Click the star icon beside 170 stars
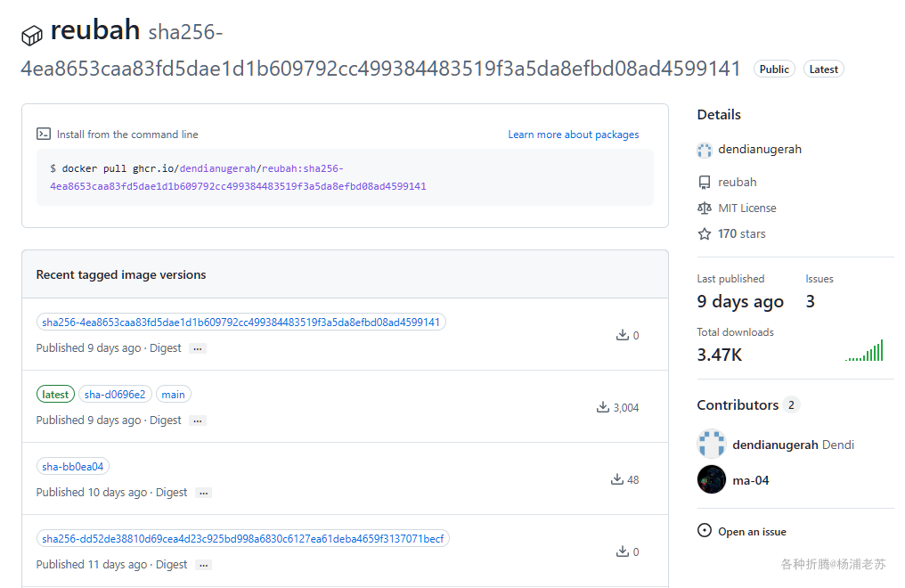 [705, 234]
